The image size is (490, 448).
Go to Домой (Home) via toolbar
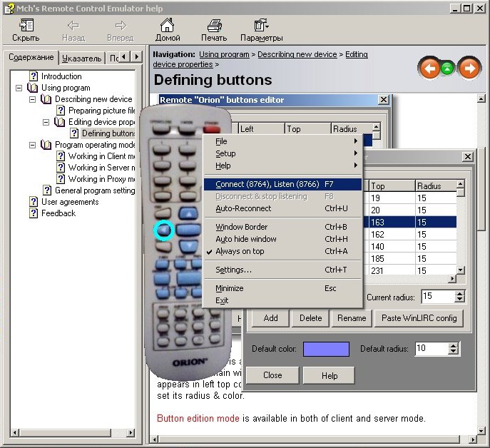click(167, 25)
